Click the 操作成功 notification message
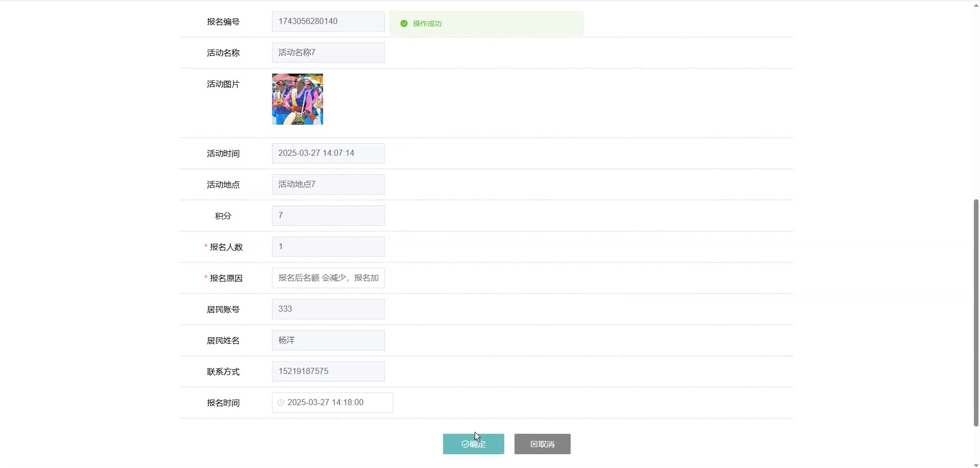Screen dimensions: 980x468 (486, 24)
